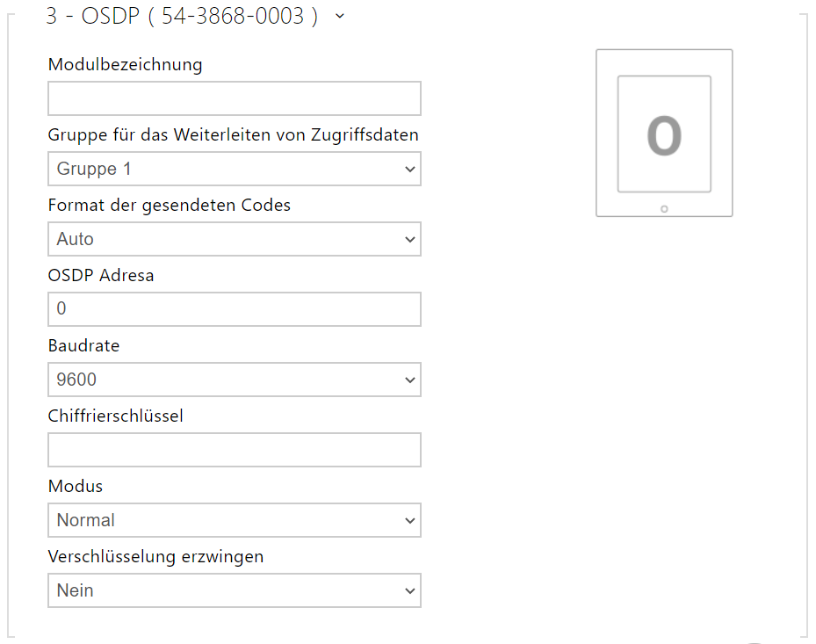Collapse the 3 - OSDP section chevron
The height and width of the screenshot is (644, 816).
click(340, 17)
